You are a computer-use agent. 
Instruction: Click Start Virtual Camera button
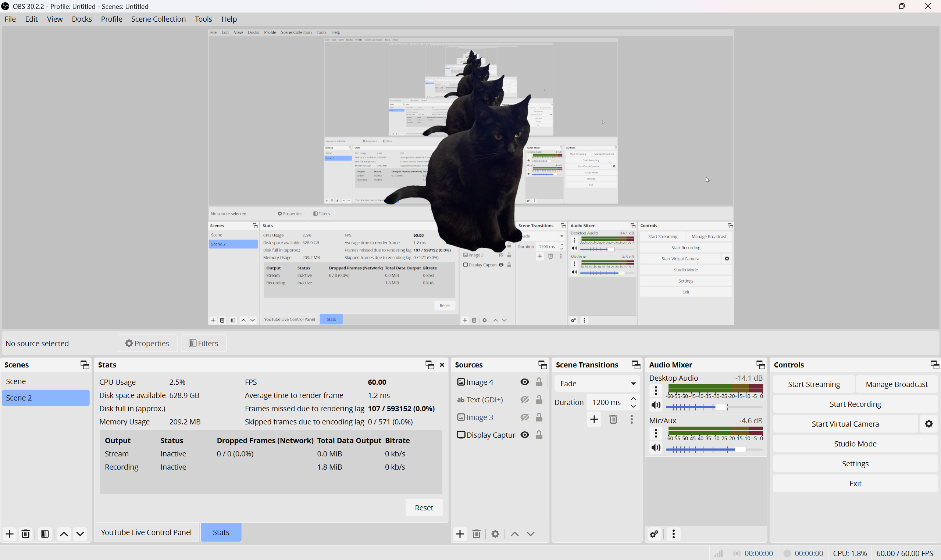click(845, 424)
